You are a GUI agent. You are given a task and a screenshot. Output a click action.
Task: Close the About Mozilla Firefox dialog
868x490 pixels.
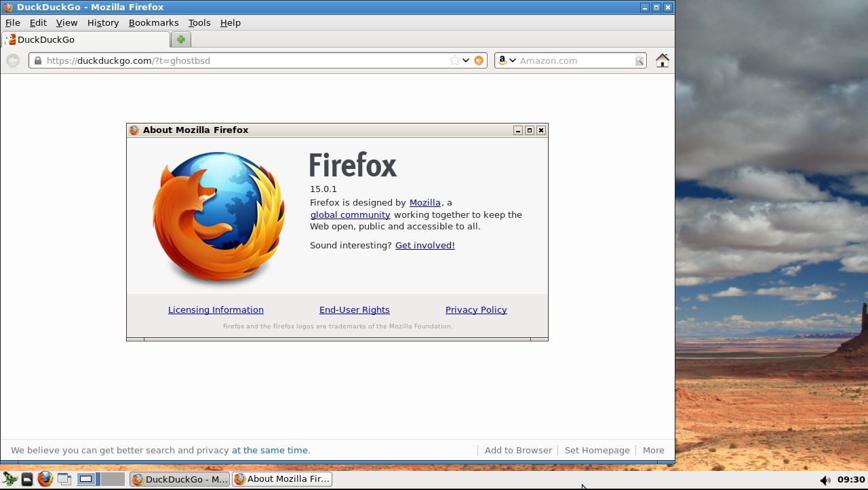point(541,130)
